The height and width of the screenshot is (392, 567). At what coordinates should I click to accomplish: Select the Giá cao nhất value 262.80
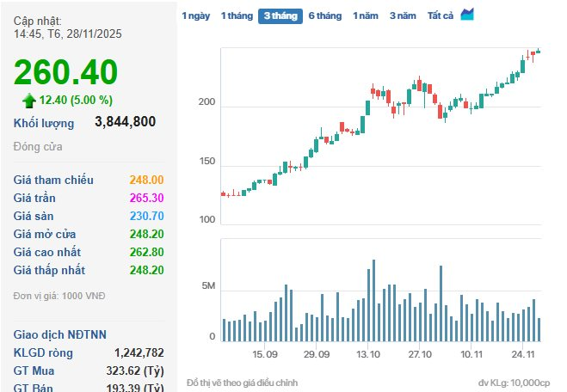[146, 252]
